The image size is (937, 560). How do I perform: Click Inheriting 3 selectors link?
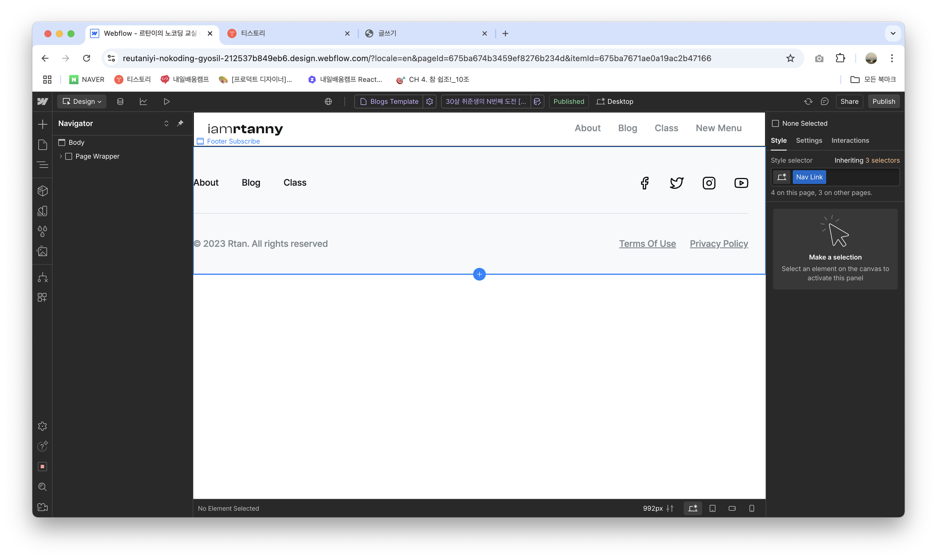pyautogui.click(x=867, y=160)
